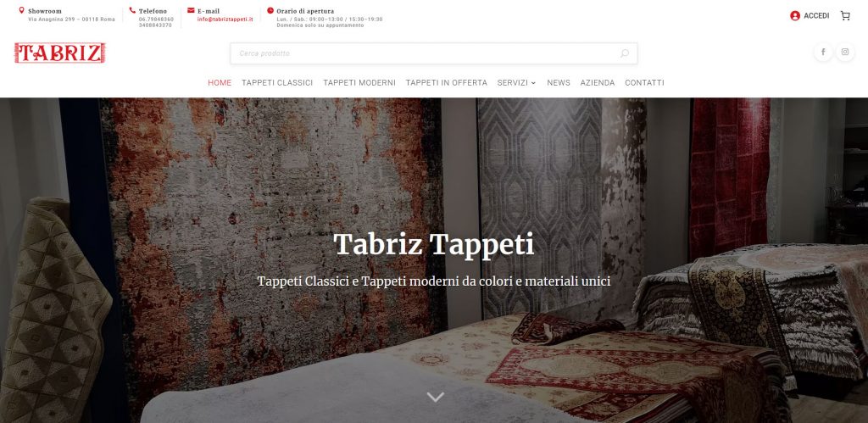Click the Orario di apertura clock icon

[x=270, y=10]
